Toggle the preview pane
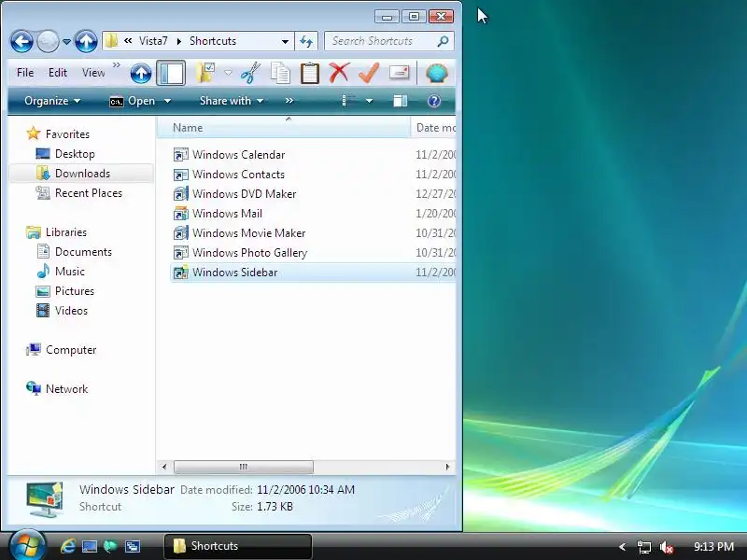The height and width of the screenshot is (560, 747). (401, 101)
